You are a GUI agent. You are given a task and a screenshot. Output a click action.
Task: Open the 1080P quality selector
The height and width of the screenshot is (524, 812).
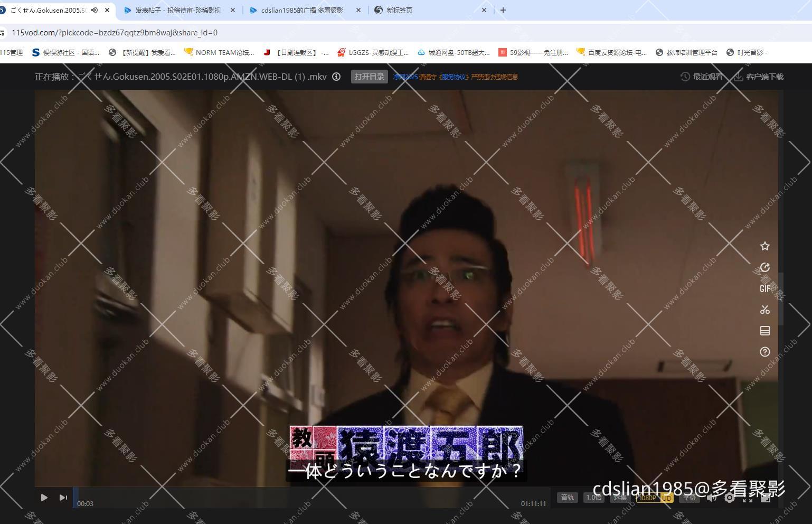[x=648, y=497]
